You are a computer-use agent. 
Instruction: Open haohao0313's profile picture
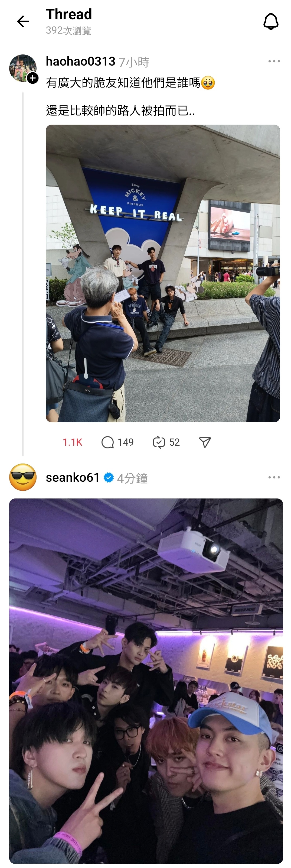22,68
